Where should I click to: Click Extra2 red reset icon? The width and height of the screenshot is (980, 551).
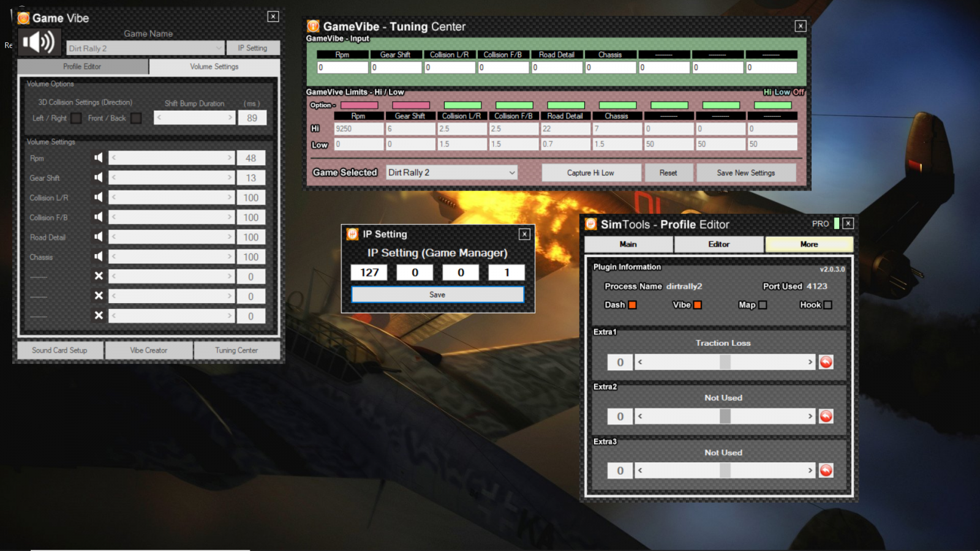pyautogui.click(x=826, y=417)
